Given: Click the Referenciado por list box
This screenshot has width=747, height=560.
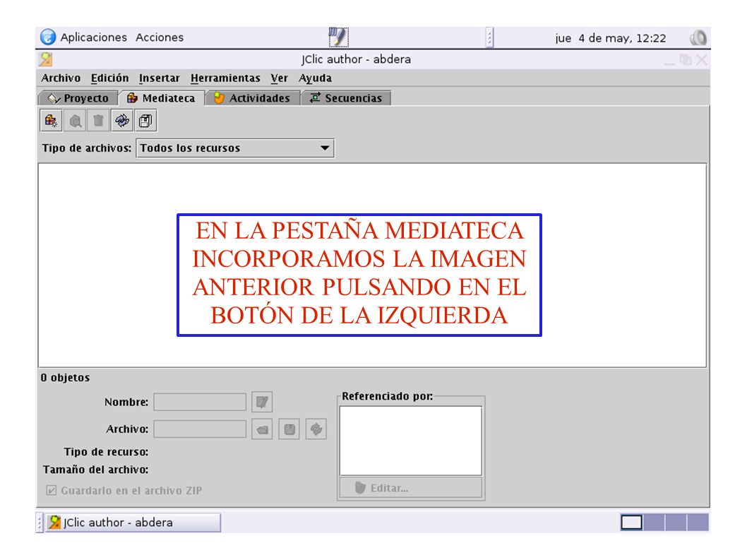Looking at the screenshot, I should tap(411, 441).
